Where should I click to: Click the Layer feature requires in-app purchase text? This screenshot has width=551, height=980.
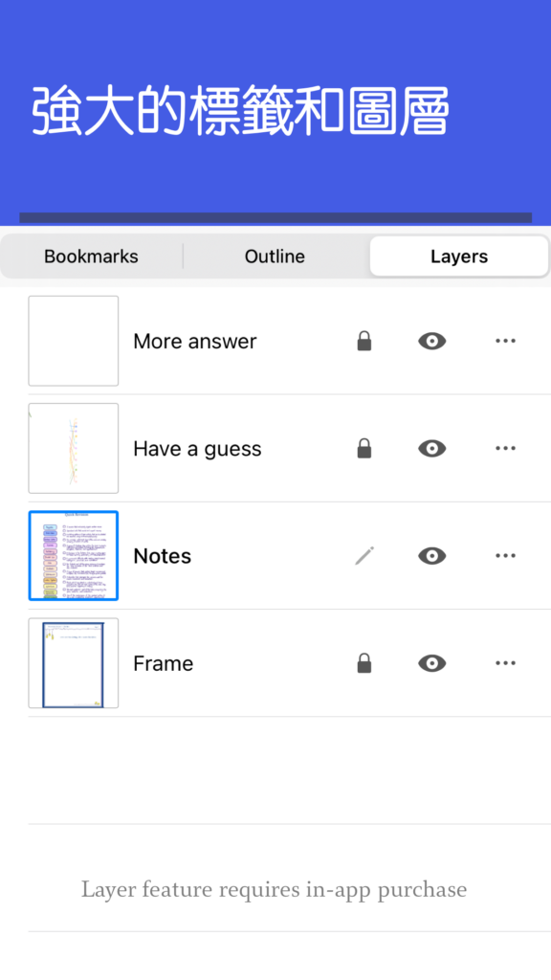click(x=275, y=889)
